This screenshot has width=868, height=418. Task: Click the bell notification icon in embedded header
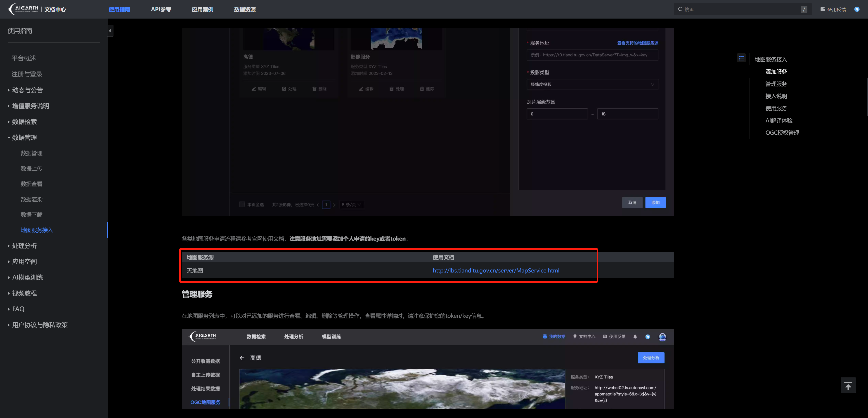(635, 336)
